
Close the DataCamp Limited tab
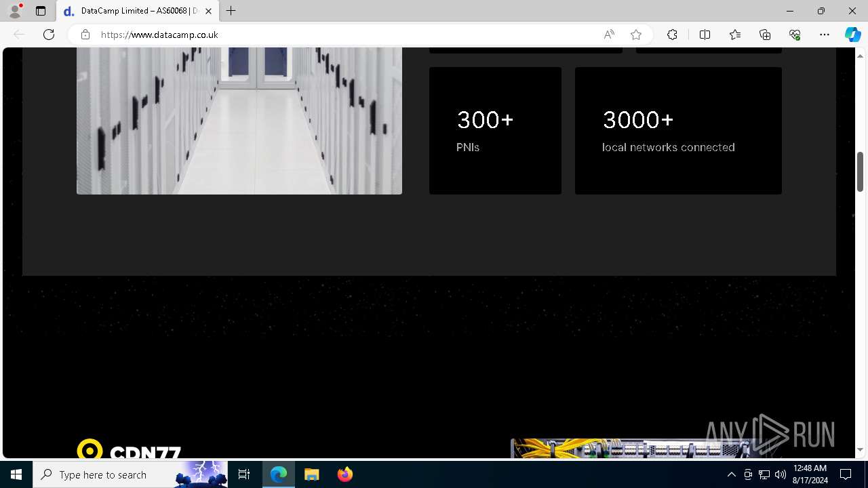point(208,11)
